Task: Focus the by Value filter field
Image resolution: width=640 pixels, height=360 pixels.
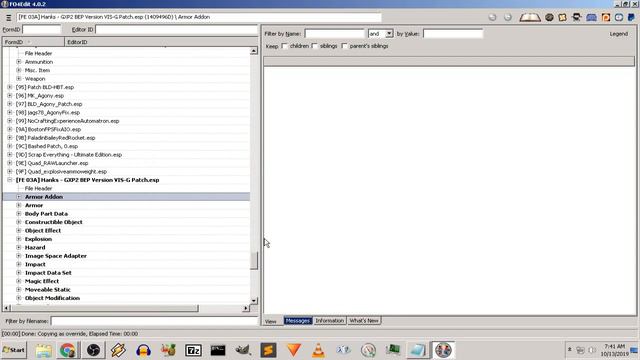Action: coord(453,34)
